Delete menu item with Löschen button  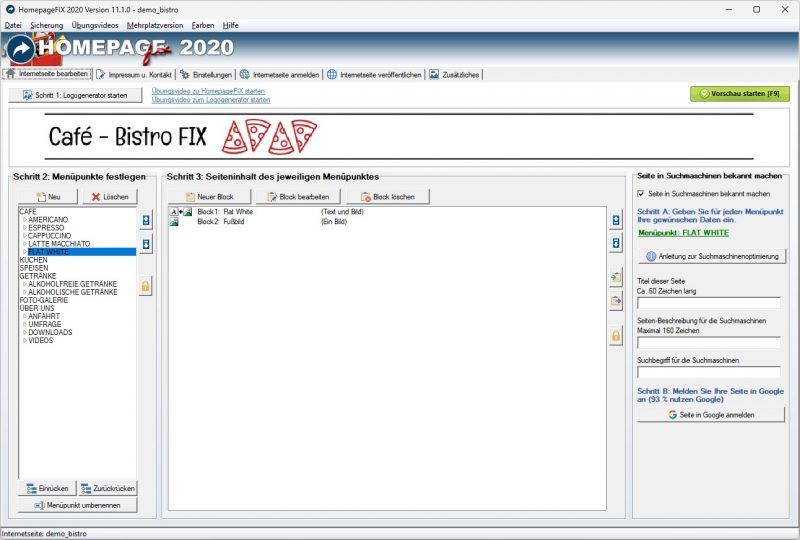(110, 197)
